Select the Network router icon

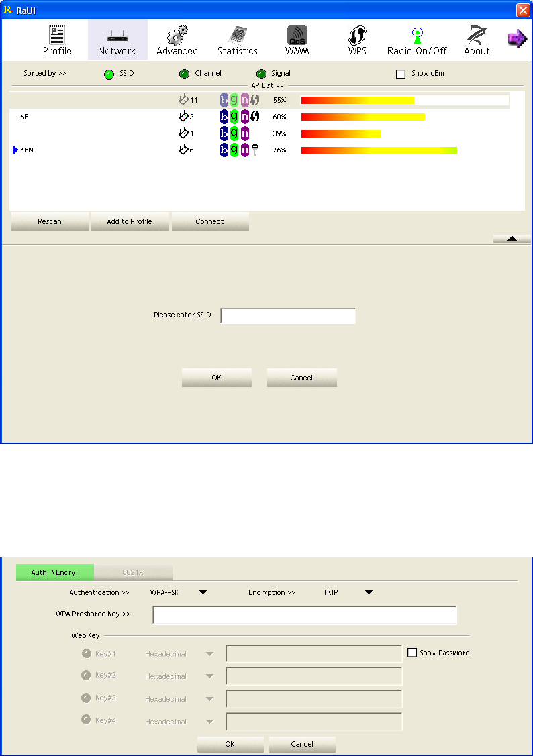pos(117,36)
